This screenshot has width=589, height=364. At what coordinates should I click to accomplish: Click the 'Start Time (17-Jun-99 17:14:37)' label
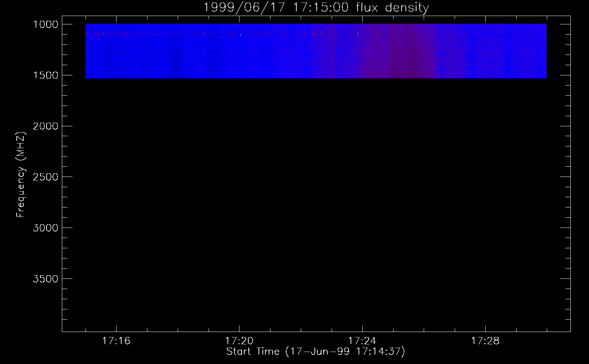(316, 352)
